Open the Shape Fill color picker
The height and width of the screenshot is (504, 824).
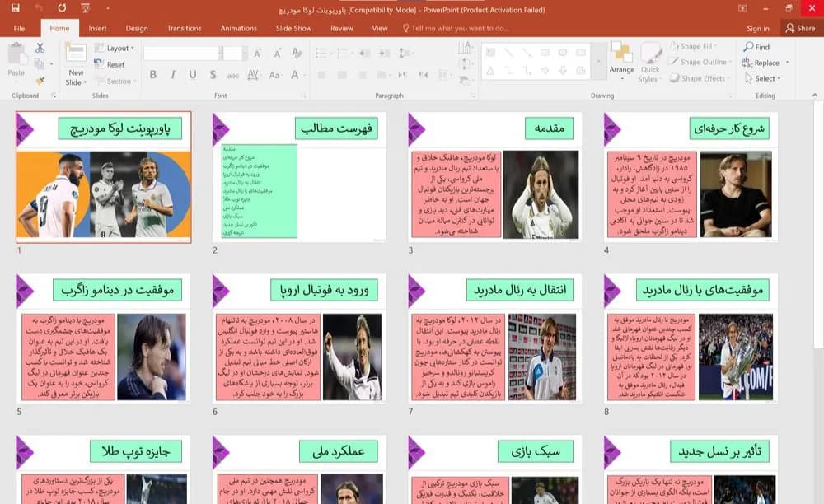pyautogui.click(x=694, y=46)
